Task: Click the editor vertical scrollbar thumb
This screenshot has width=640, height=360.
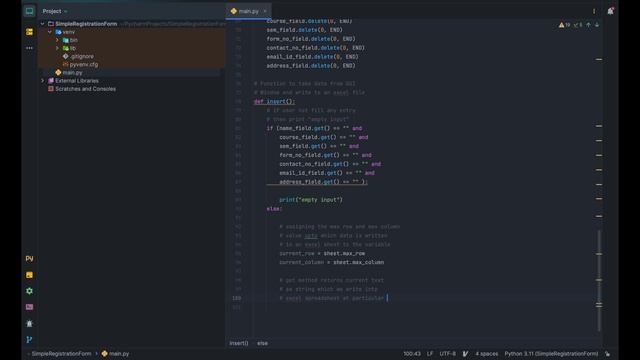Action: pyautogui.click(x=599, y=281)
